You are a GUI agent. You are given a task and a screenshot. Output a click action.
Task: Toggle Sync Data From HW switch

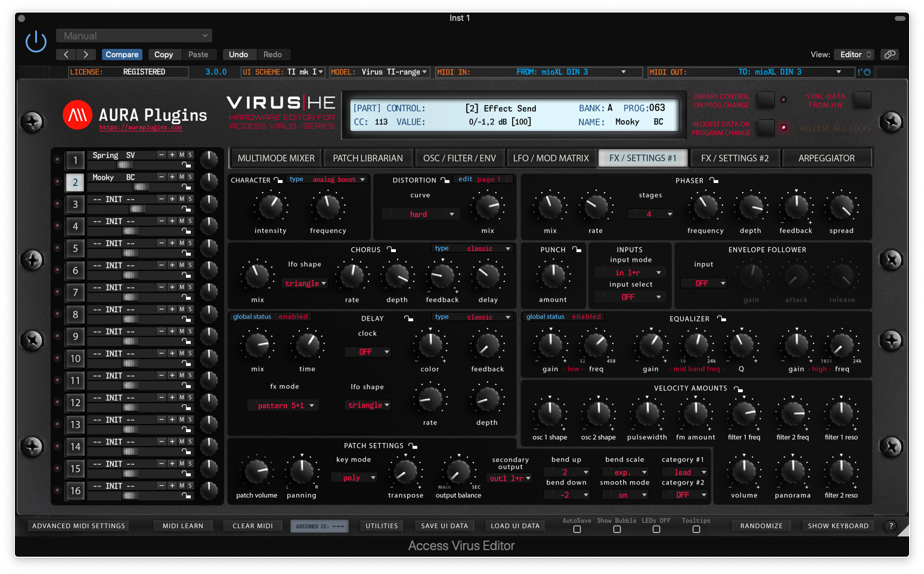pyautogui.click(x=862, y=100)
